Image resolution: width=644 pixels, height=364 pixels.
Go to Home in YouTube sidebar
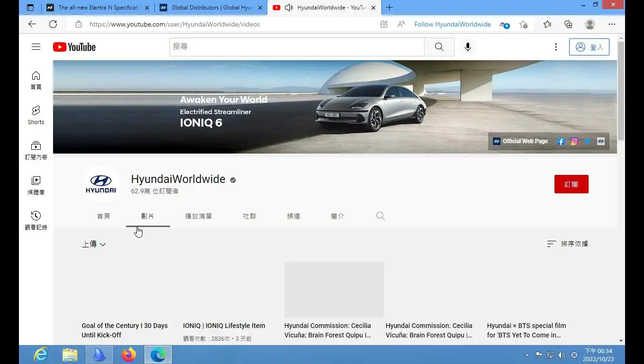click(x=36, y=81)
